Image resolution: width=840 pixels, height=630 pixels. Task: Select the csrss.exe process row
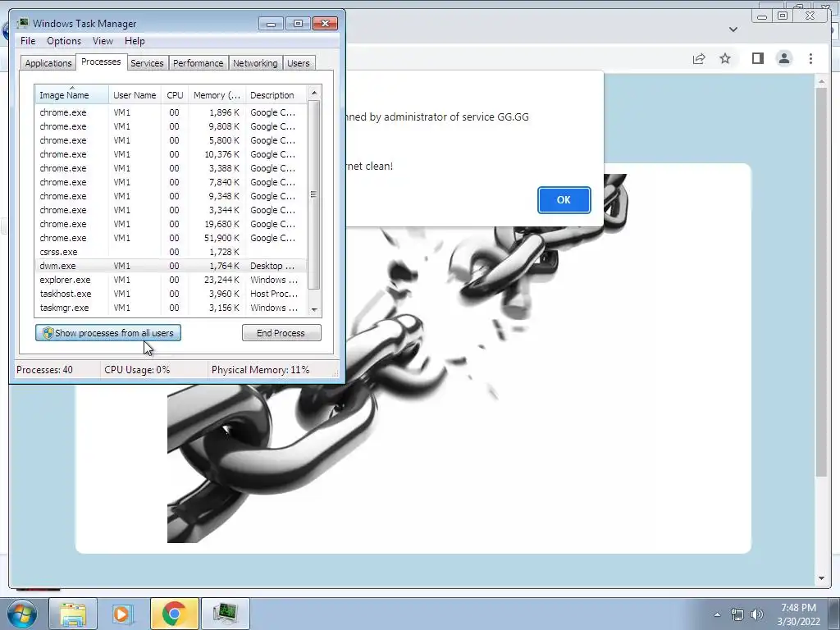click(x=171, y=252)
